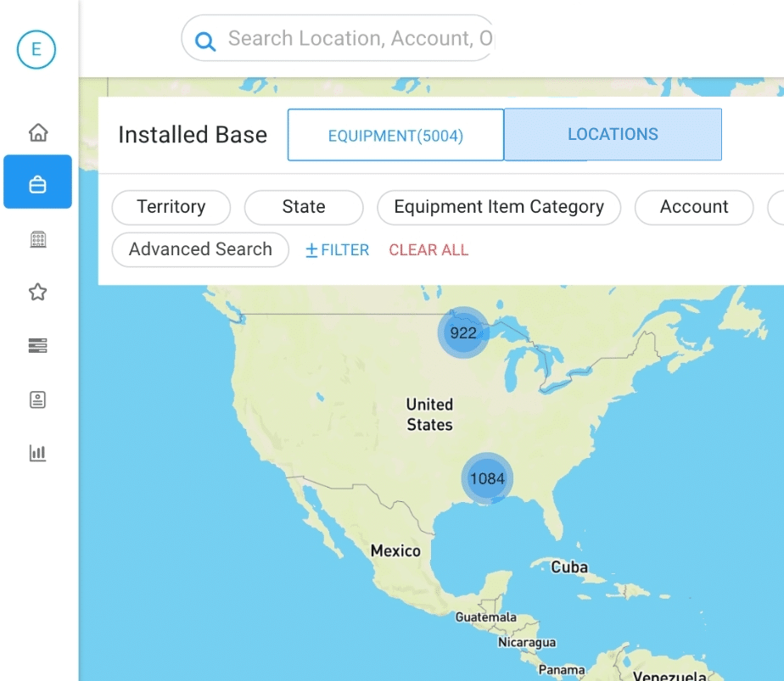
Task: Select the highlighted Installed Base briefcase icon
Action: [37, 182]
